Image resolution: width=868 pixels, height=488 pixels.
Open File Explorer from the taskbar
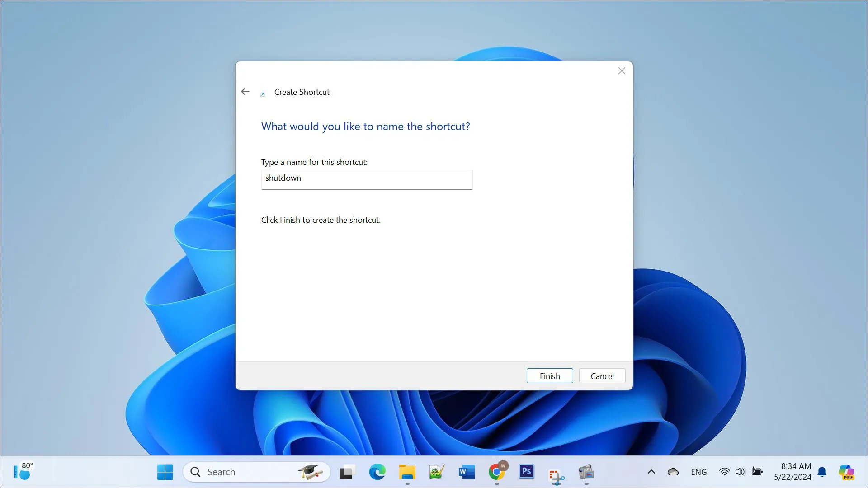(406, 471)
